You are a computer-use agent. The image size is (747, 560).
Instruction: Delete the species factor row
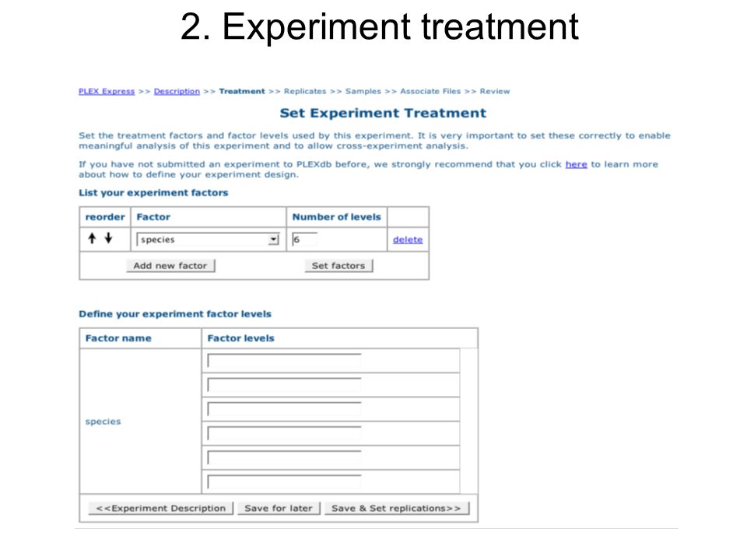pyautogui.click(x=408, y=240)
